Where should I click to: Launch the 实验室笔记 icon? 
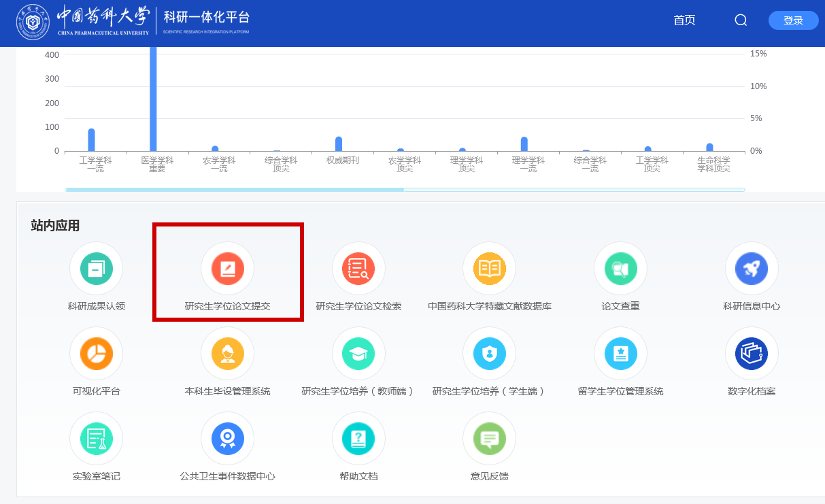[96, 439]
